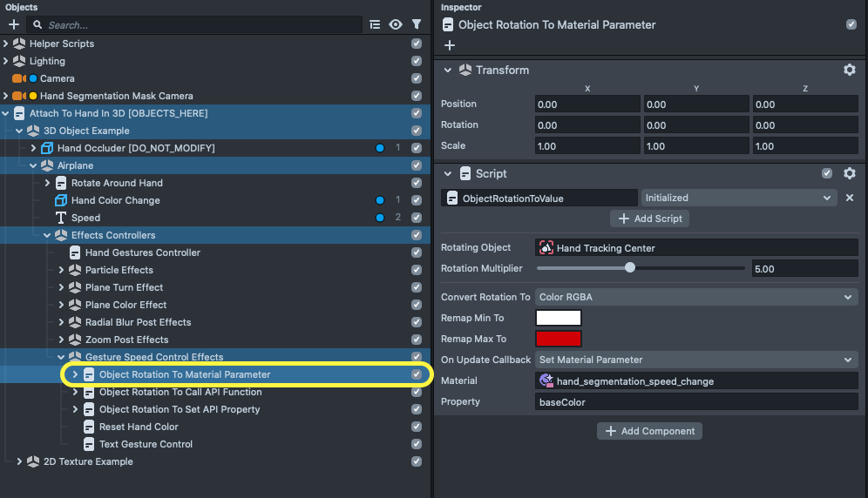
Task: Click the plus icon below the Inspector object name
Action: pos(450,45)
